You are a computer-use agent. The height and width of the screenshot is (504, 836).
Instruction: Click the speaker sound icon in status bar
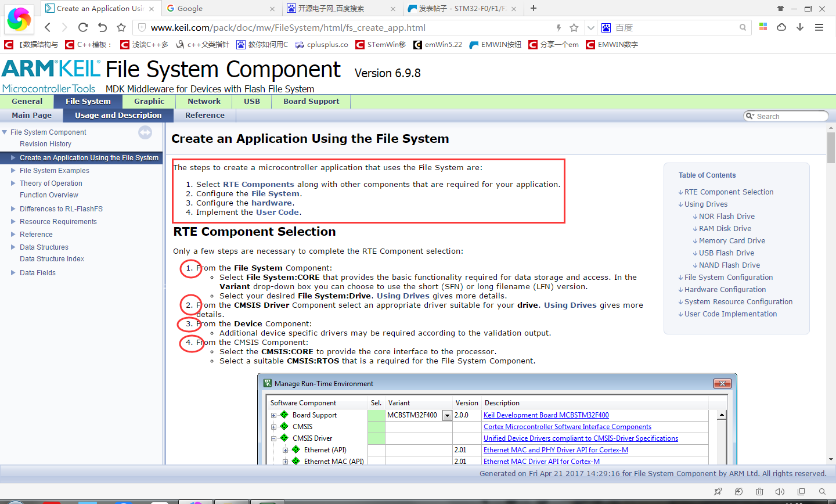point(780,491)
